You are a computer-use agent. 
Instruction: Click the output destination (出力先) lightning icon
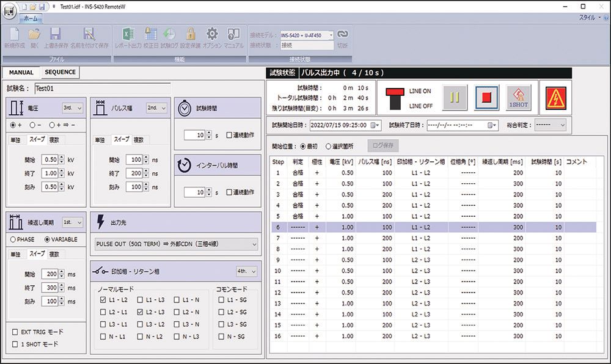point(101,222)
